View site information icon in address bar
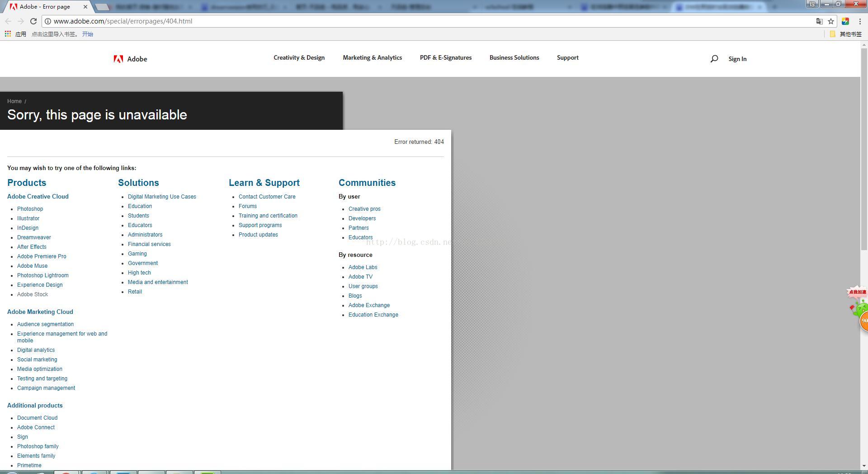Viewport: 868px width, 474px height. point(48,21)
